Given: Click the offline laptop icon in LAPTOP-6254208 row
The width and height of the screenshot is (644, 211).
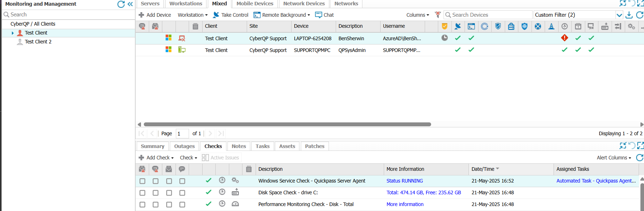Looking at the screenshot, I should (182, 38).
